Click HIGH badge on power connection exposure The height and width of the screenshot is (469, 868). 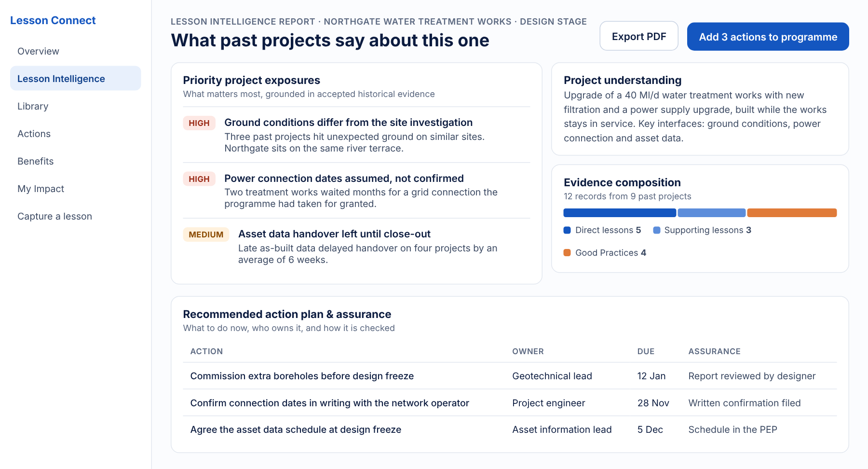point(199,179)
